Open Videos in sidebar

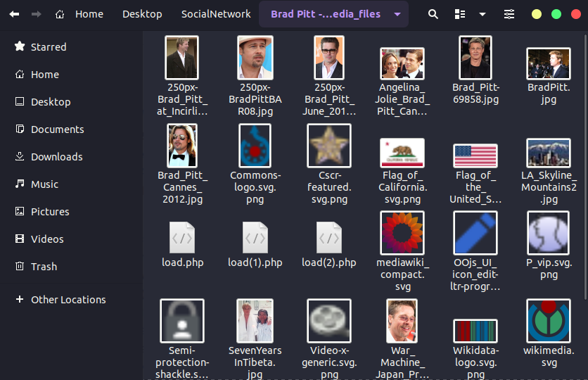click(x=71, y=239)
